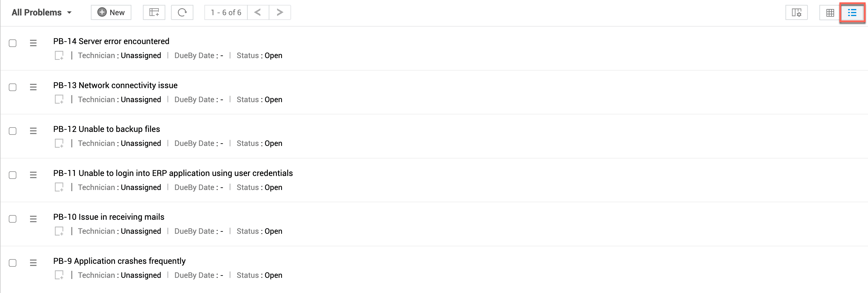The width and height of the screenshot is (868, 293).
Task: Switch to list view icon
Action: (852, 13)
